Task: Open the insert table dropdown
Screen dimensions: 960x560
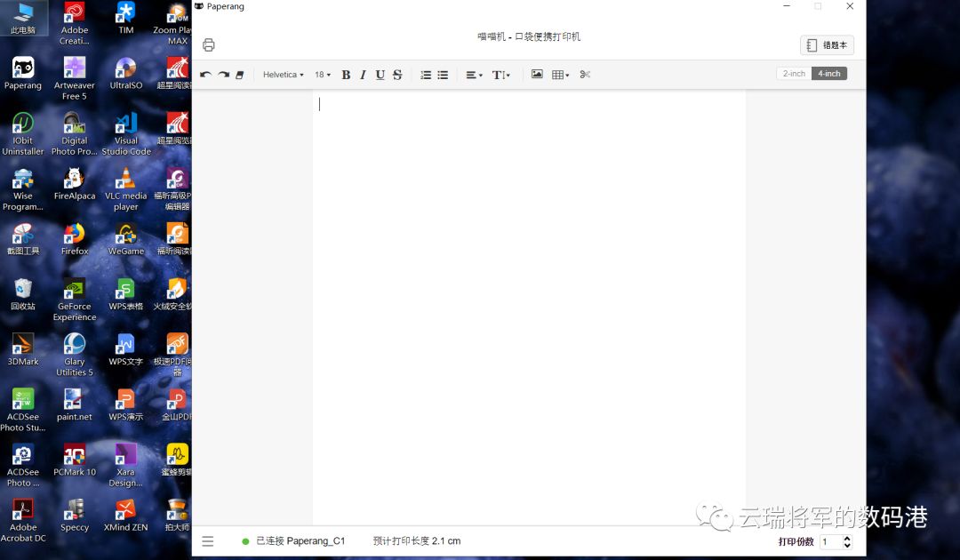Action: [560, 75]
